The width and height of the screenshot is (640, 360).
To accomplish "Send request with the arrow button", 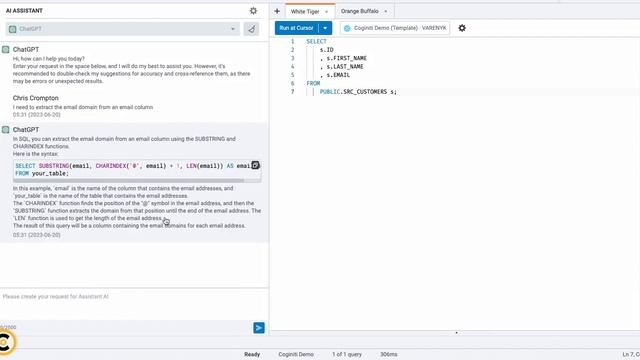I will 259,328.
